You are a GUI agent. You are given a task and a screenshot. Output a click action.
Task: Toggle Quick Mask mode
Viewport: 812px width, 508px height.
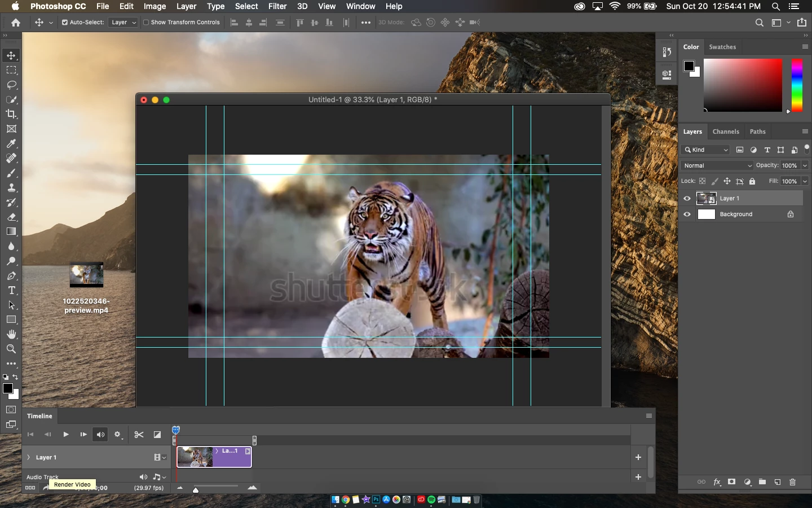(11, 410)
